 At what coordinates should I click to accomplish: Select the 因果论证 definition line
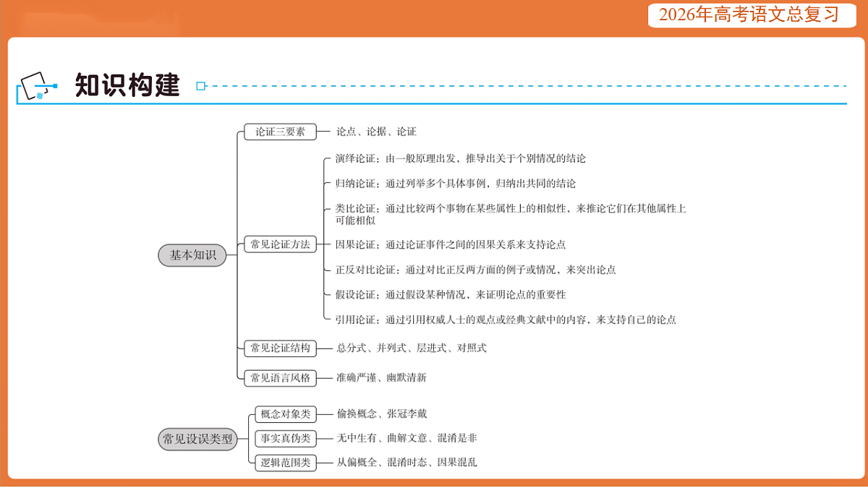(x=451, y=244)
